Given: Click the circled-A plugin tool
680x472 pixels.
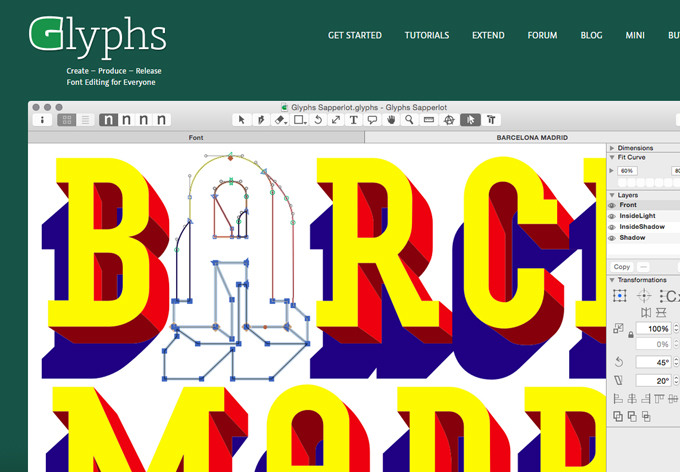Looking at the screenshot, I should tap(449, 120).
